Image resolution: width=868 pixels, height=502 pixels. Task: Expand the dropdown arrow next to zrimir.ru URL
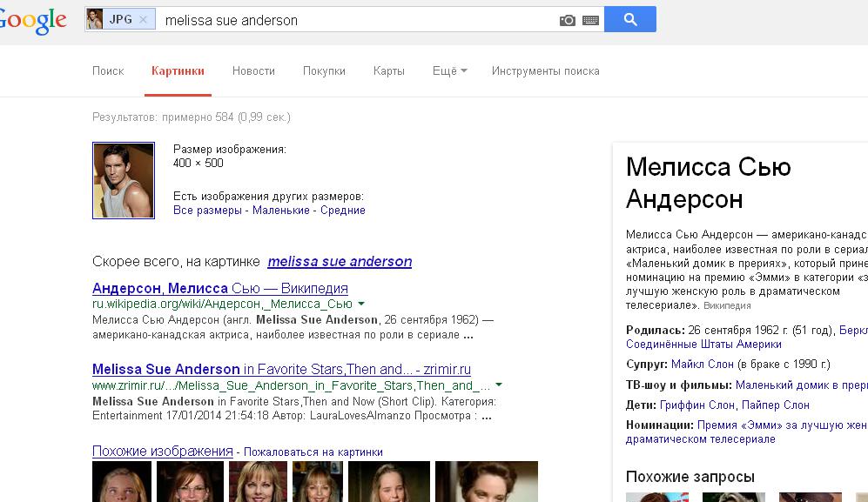499,384
